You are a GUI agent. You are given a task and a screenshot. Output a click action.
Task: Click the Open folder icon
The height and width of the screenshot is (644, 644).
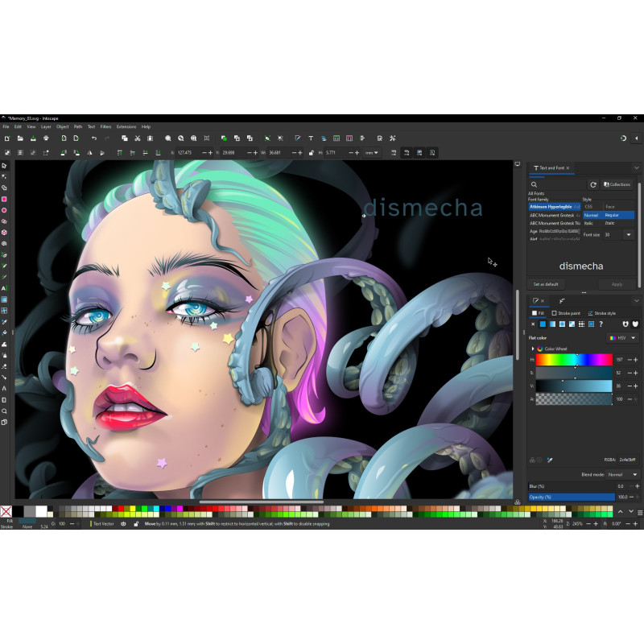click(20, 138)
